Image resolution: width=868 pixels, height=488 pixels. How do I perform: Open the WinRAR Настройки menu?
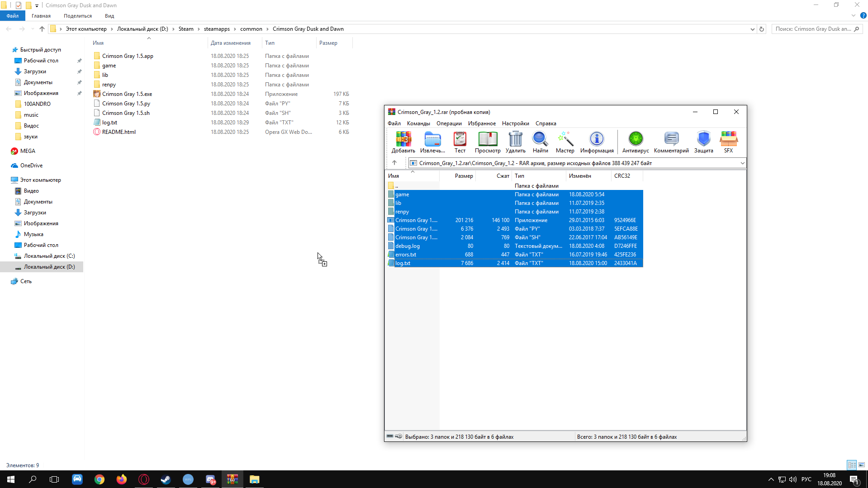pyautogui.click(x=516, y=123)
